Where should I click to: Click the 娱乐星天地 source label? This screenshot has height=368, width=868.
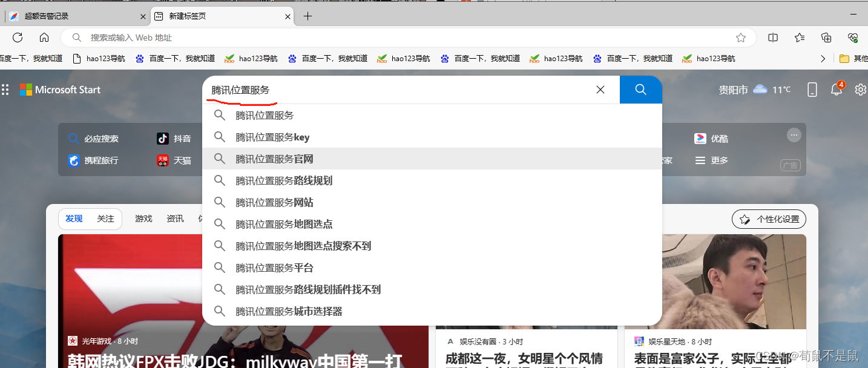[x=666, y=341]
